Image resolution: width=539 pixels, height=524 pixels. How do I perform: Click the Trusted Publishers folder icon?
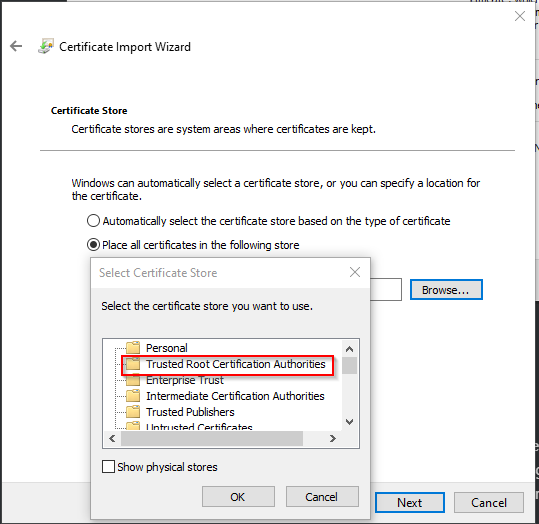point(133,412)
